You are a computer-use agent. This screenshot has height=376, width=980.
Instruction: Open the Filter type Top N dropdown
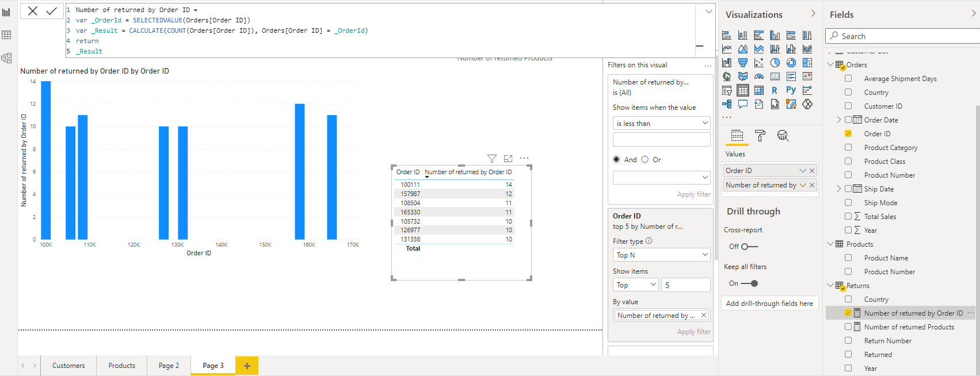(662, 255)
